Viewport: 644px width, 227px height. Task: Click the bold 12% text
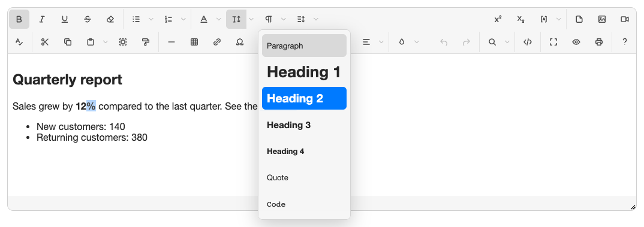coord(85,107)
